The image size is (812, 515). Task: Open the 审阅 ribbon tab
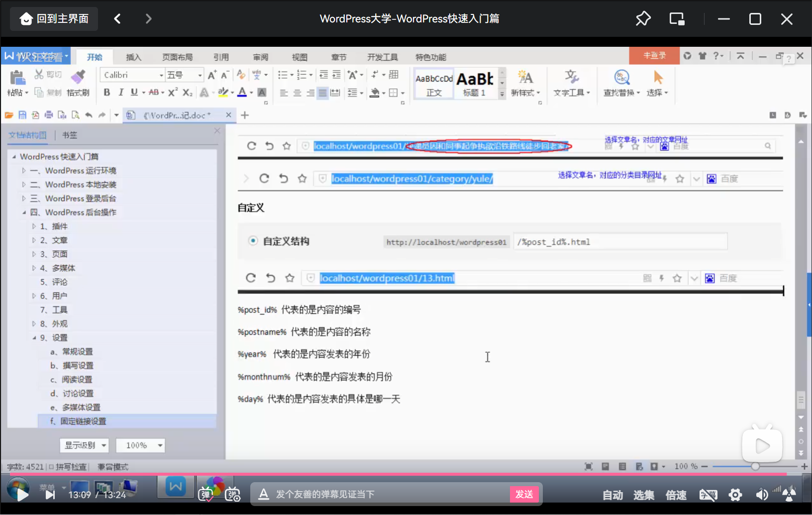pyautogui.click(x=260, y=57)
